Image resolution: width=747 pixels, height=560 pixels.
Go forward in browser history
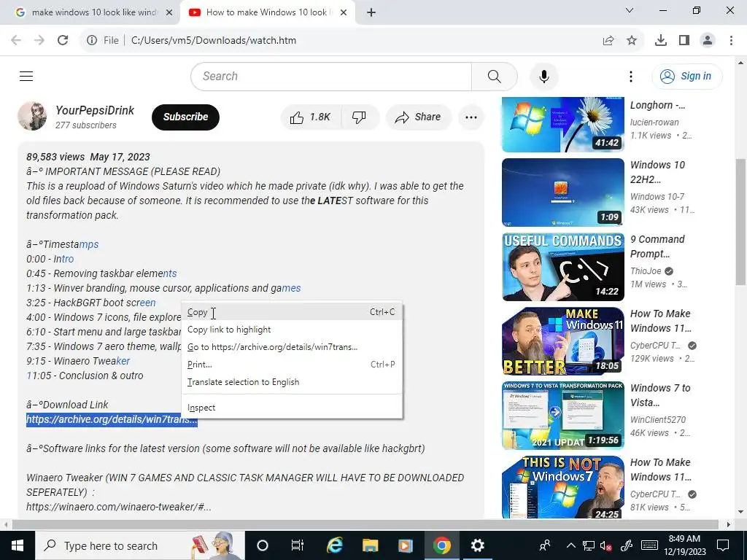(39, 41)
